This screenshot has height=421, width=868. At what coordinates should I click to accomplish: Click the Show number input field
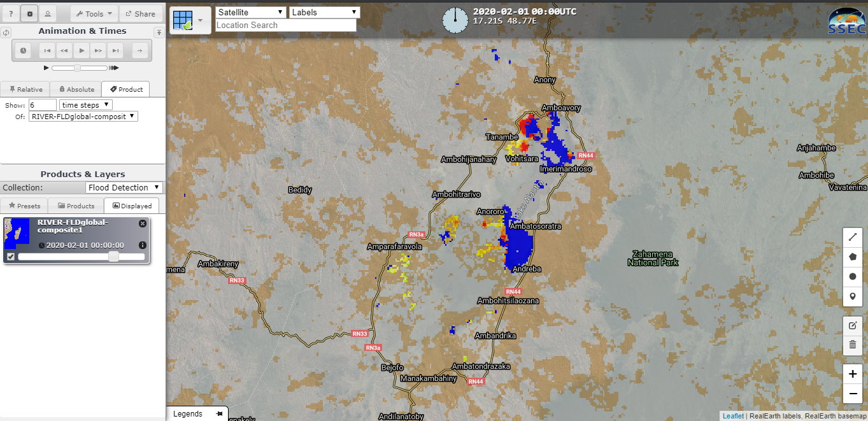[x=42, y=104]
